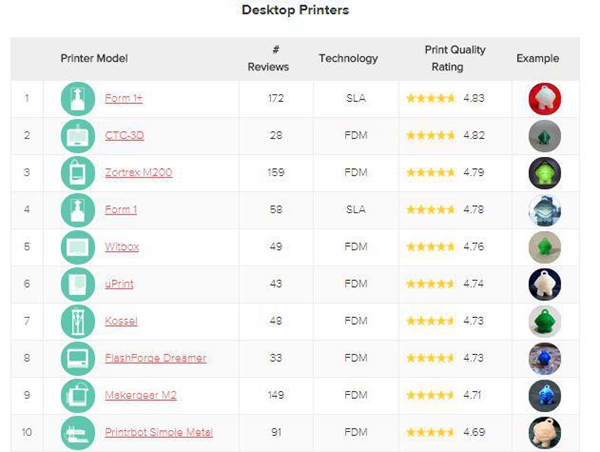The image size is (600, 452).
Task: Sort by Print Quality Rating header
Action: pyautogui.click(x=446, y=58)
